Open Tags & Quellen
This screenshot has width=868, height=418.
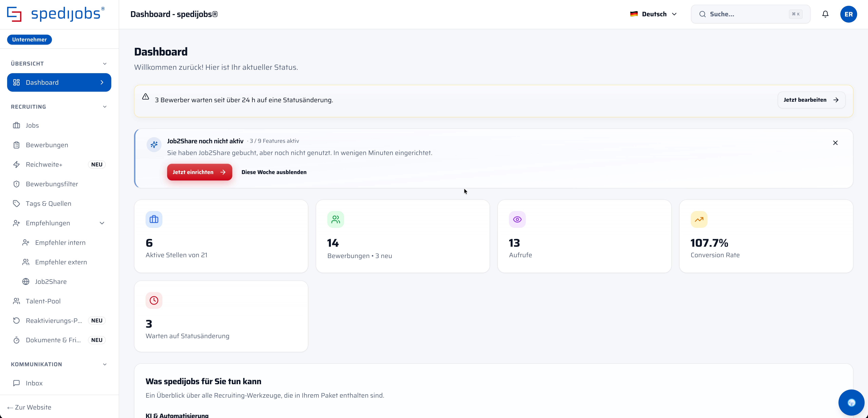(59, 204)
